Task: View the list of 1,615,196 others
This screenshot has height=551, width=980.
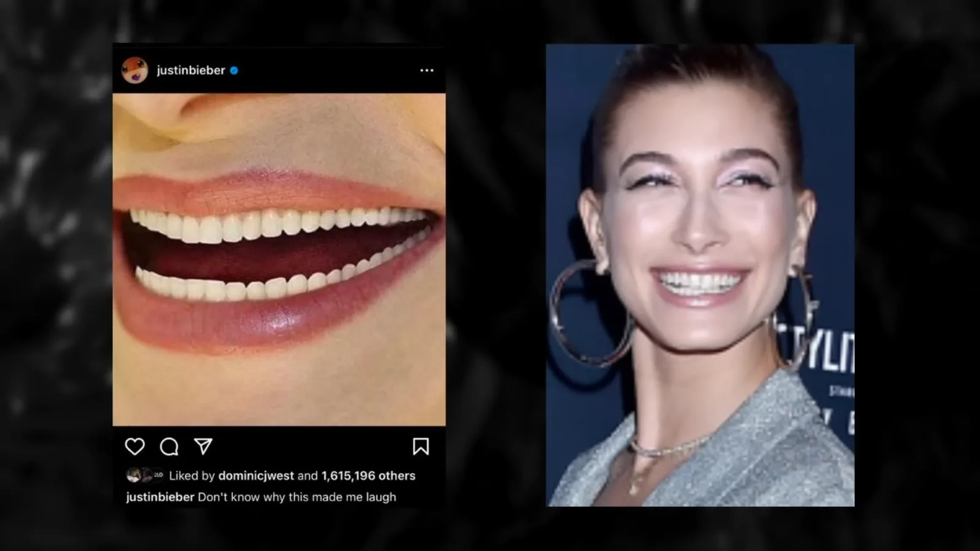Action: coord(368,476)
